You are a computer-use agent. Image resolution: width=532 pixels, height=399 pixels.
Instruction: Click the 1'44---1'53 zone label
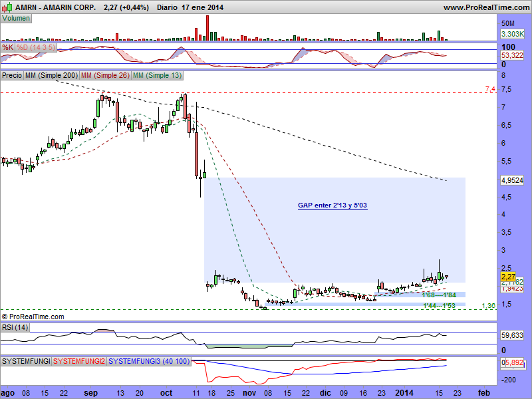(x=439, y=306)
